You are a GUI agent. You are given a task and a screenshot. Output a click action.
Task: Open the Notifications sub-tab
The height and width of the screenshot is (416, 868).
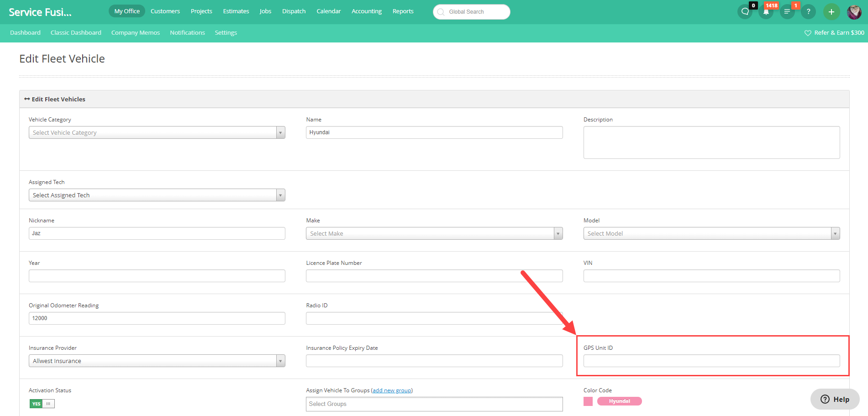click(188, 33)
